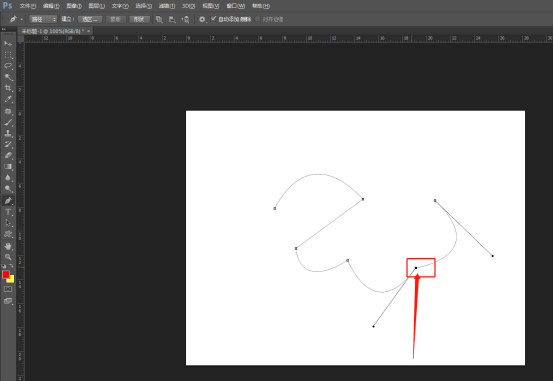Click the red foreground color swatch
Image resolution: width=554 pixels, height=381 pixels.
tap(6, 275)
